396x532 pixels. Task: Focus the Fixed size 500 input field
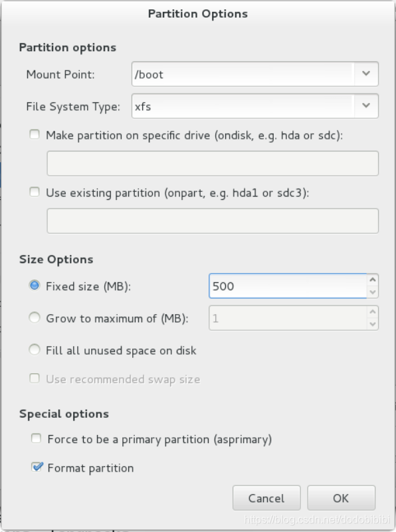coord(288,286)
